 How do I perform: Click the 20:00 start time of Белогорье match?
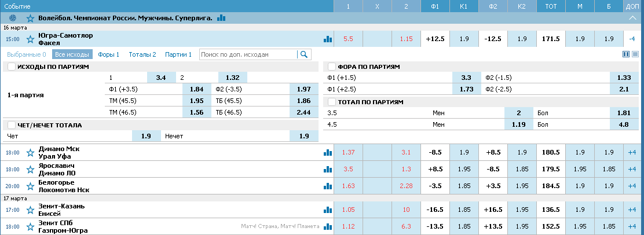coord(13,186)
